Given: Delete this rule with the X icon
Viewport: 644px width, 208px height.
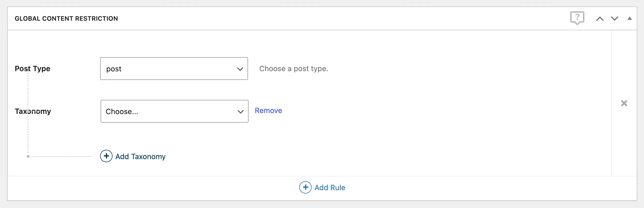Looking at the screenshot, I should [624, 103].
